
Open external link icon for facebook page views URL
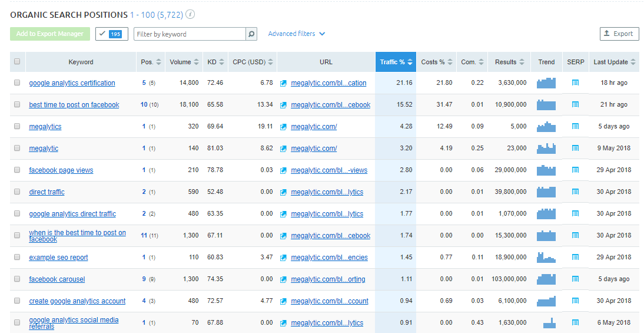tap(284, 170)
